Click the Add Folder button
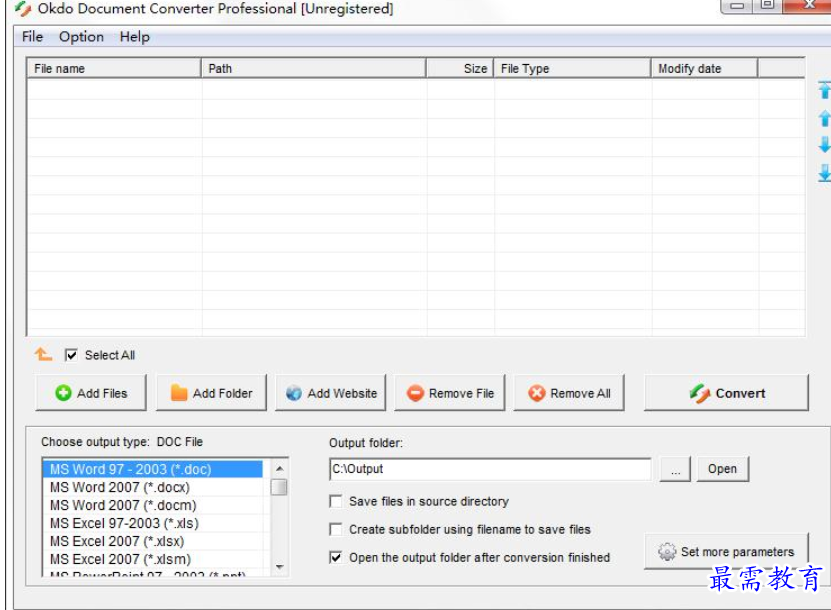This screenshot has height=610, width=831. 211,393
